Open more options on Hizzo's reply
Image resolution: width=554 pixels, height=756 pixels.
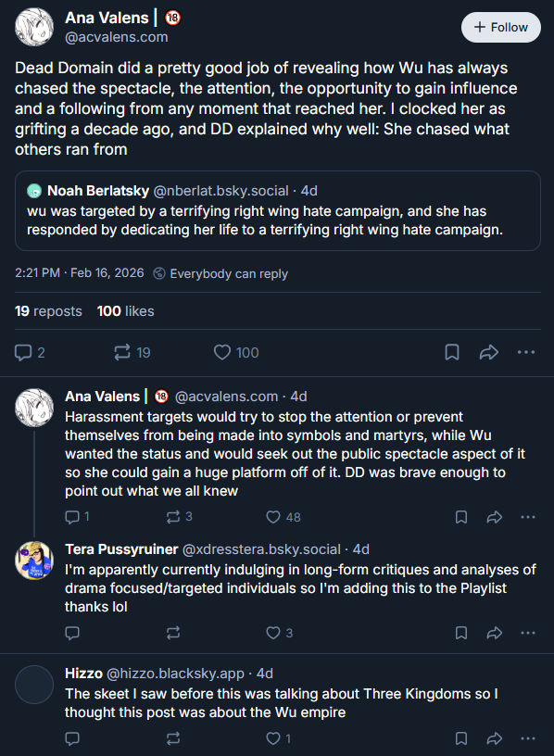tap(528, 738)
